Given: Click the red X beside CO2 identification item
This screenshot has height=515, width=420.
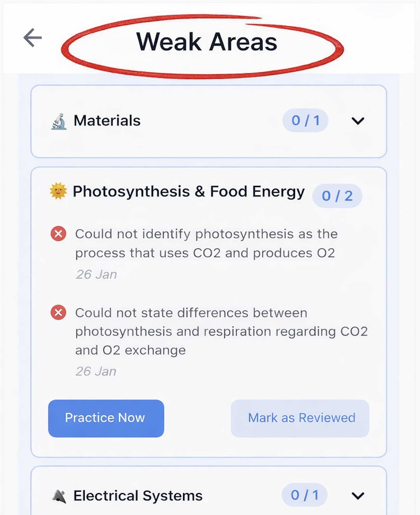Looking at the screenshot, I should pos(58,234).
